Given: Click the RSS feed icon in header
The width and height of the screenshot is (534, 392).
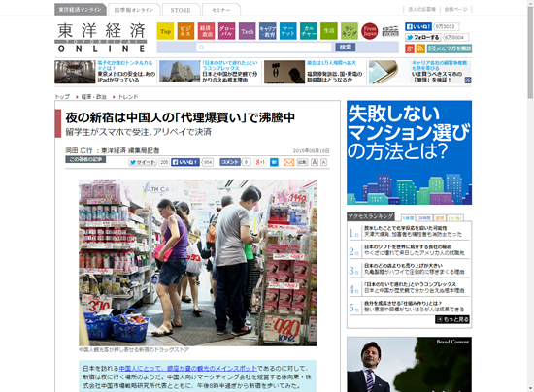Looking at the screenshot, I should pos(420,49).
